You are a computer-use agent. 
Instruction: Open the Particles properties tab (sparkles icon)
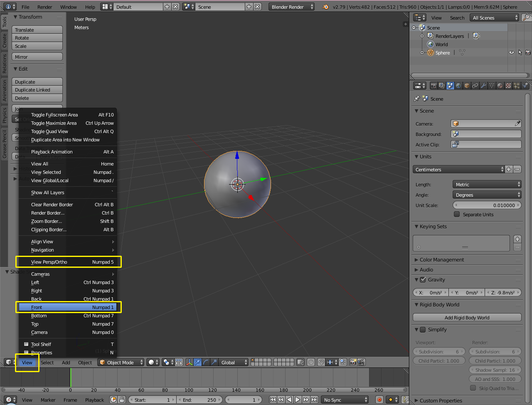(517, 86)
